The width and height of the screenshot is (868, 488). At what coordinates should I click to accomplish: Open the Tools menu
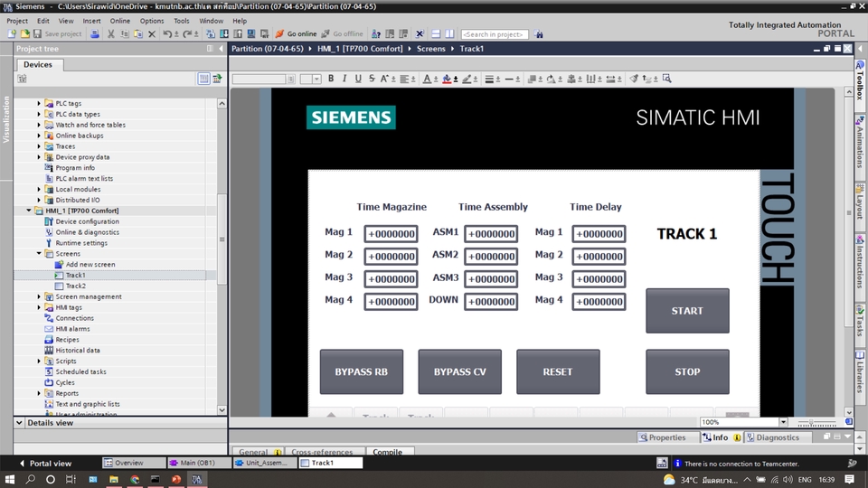click(182, 21)
